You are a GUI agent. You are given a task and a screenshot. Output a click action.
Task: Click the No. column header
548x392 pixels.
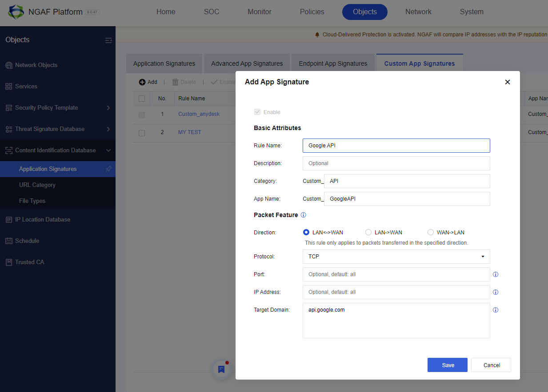pyautogui.click(x=162, y=99)
